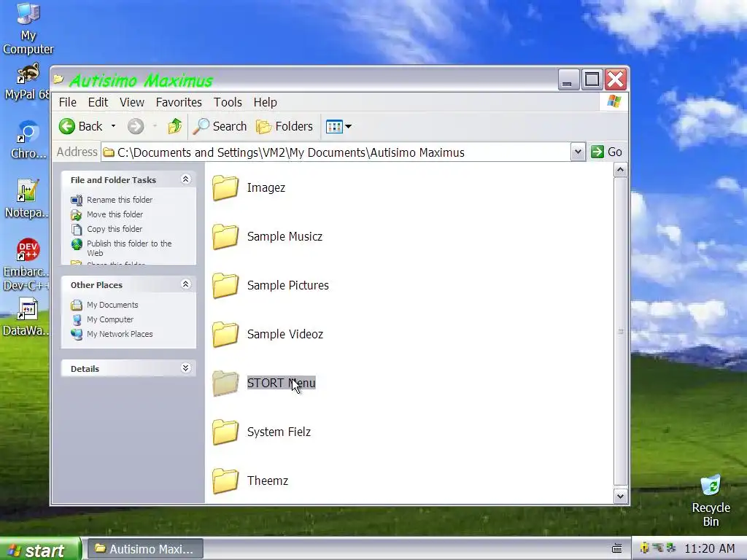Select the Chromium desktop shortcut
The image size is (747, 560).
(x=28, y=141)
